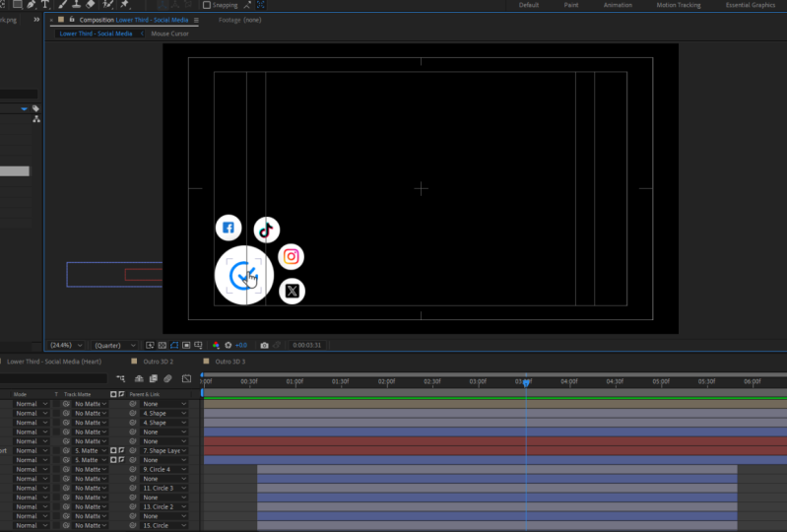Toggle preserve transparency in 13. Circle 2 row
Viewport: 787px width, 532px height.
(x=57, y=507)
